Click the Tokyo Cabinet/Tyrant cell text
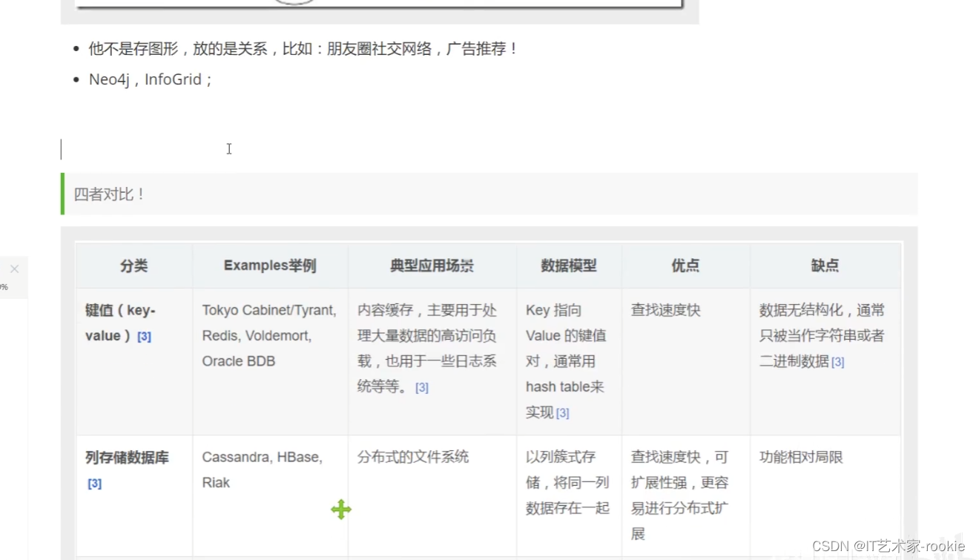976x560 pixels. 269,310
